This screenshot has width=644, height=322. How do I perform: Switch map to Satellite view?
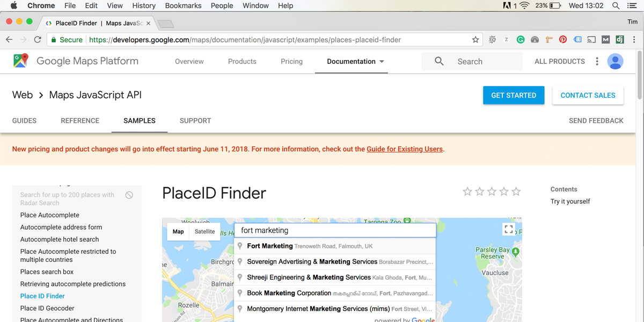point(204,232)
